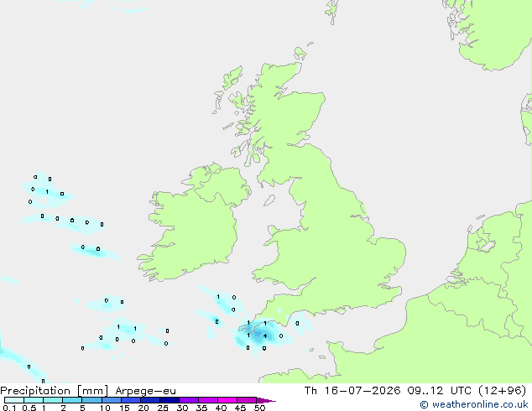Select the 30–35 mm purple legend swatch
532x411 pixels.
coord(189,400)
